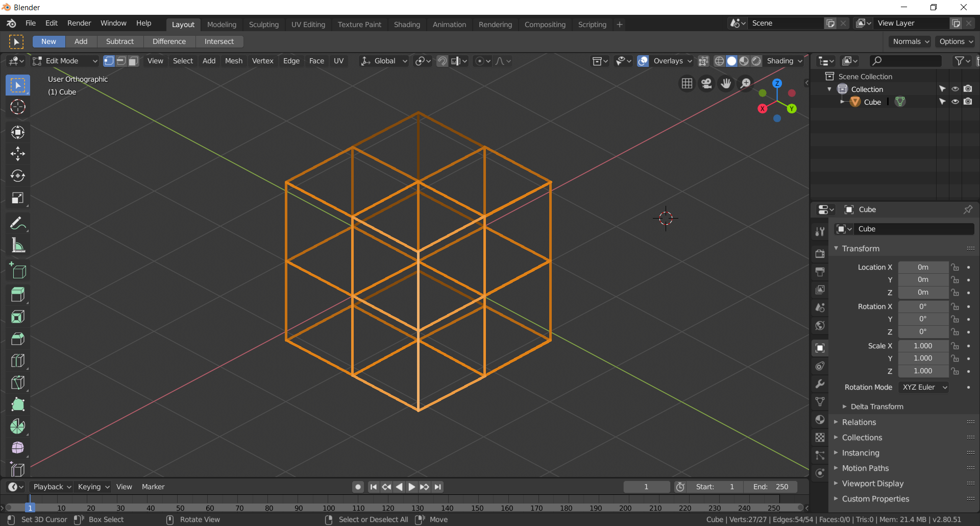The height and width of the screenshot is (526, 980).
Task: Open the Render menu
Action: click(79, 23)
